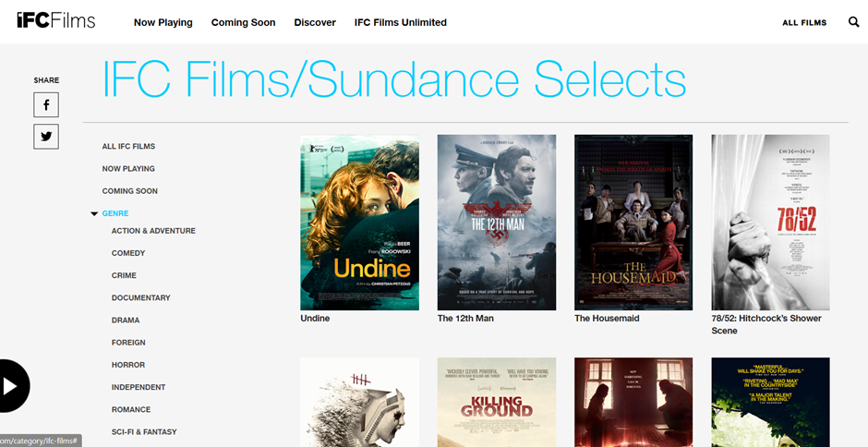The height and width of the screenshot is (447, 868).
Task: Collapse the Genre section arrow
Action: [94, 214]
